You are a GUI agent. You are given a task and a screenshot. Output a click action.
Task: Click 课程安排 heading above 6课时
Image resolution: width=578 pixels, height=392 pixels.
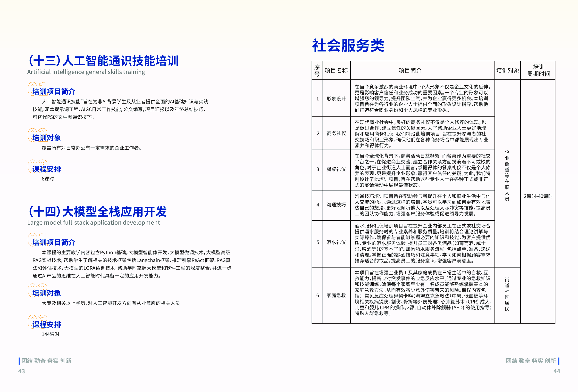[47, 169]
